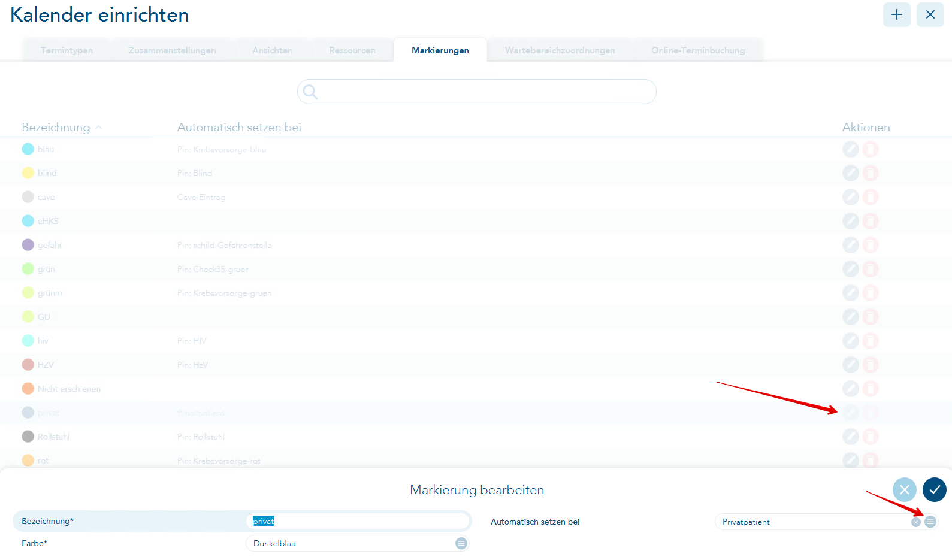Click the plus icon to add marking
The width and height of the screenshot is (952, 560).
point(896,14)
